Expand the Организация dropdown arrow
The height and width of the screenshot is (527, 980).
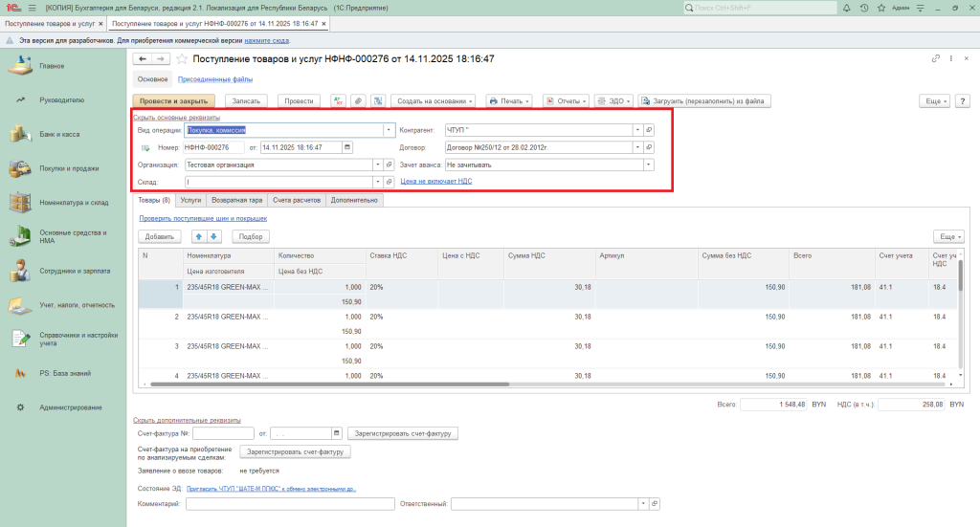(378, 165)
